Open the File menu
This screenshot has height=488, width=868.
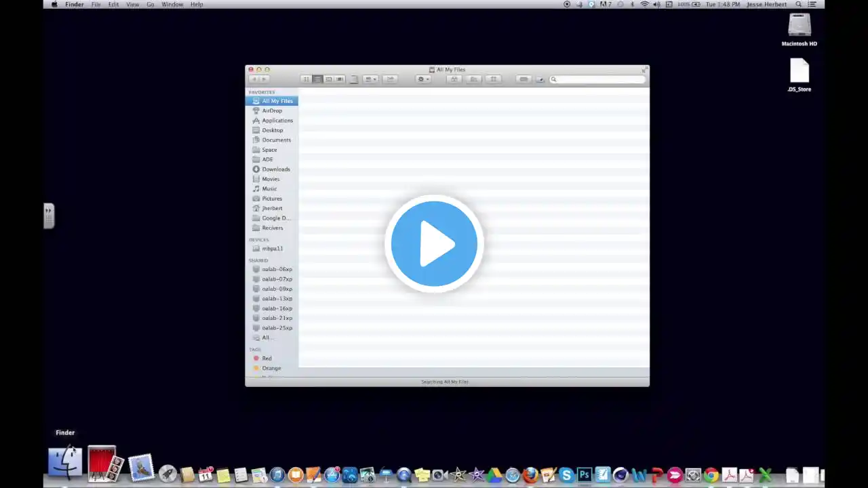coord(96,5)
